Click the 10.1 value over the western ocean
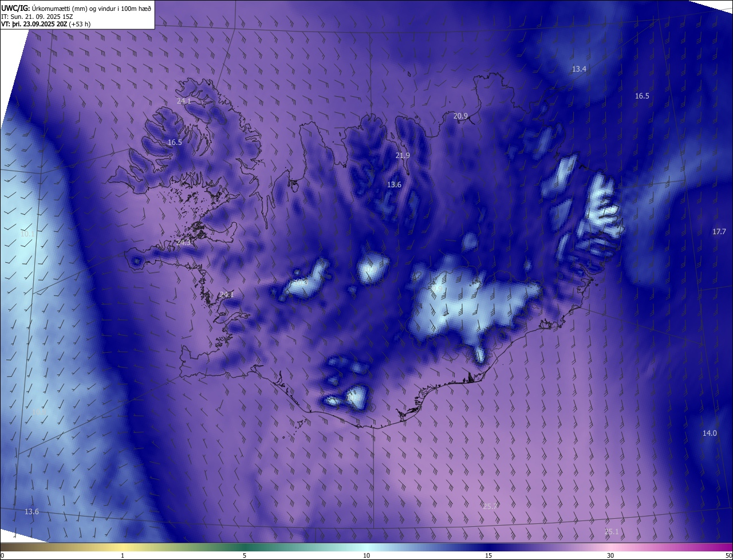The image size is (733, 560). coord(27,234)
